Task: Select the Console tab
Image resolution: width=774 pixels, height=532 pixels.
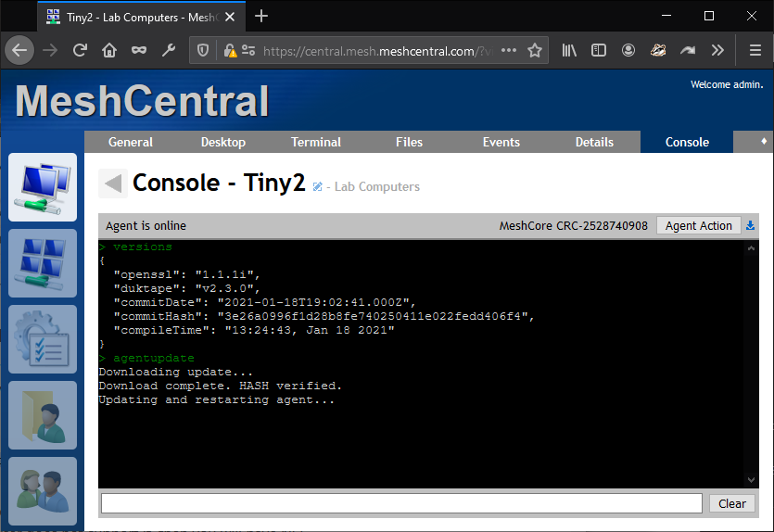Action: (x=687, y=142)
